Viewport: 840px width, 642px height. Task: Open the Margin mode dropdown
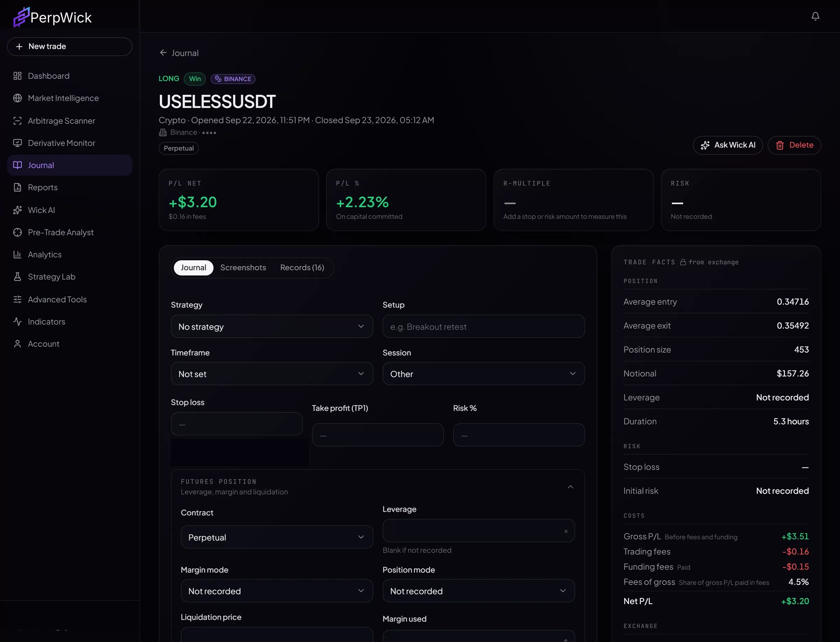click(277, 591)
